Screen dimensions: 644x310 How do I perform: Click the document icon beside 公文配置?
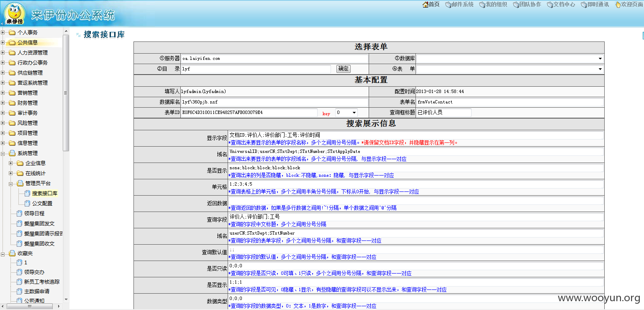(27, 203)
